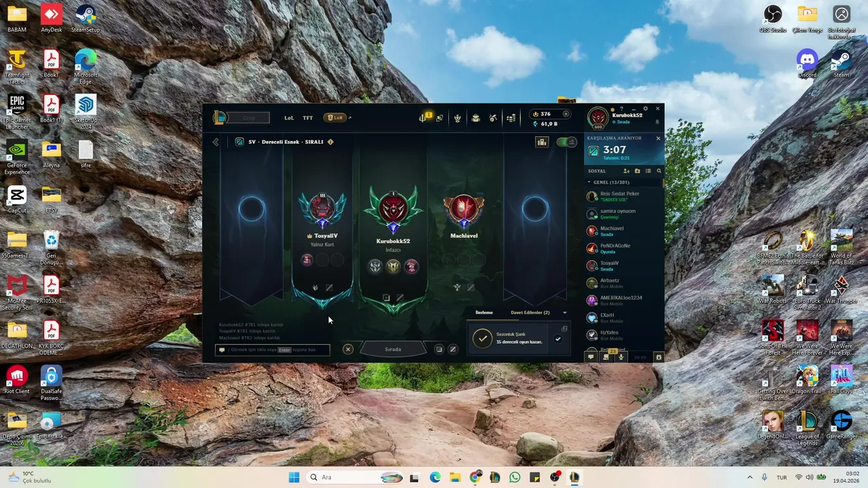Click the add friend icon in Sosyal panel

pos(627,171)
